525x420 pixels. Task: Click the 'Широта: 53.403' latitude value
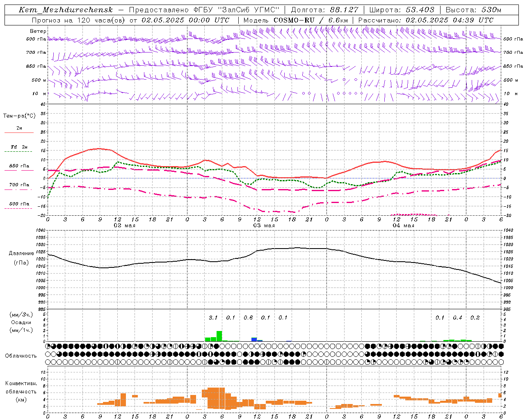click(402, 10)
